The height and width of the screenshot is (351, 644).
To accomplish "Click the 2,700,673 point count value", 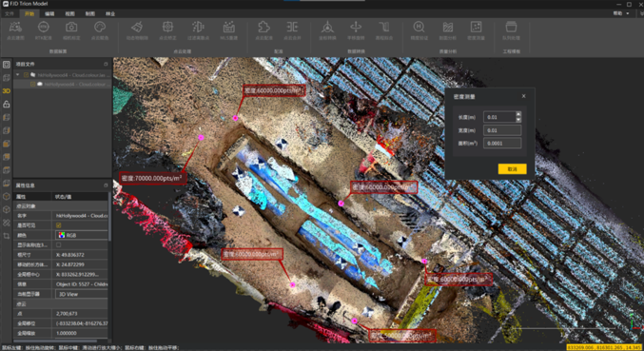I will (x=67, y=314).
